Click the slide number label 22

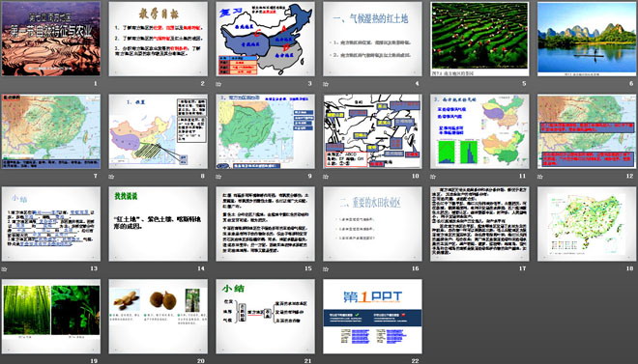click(416, 361)
